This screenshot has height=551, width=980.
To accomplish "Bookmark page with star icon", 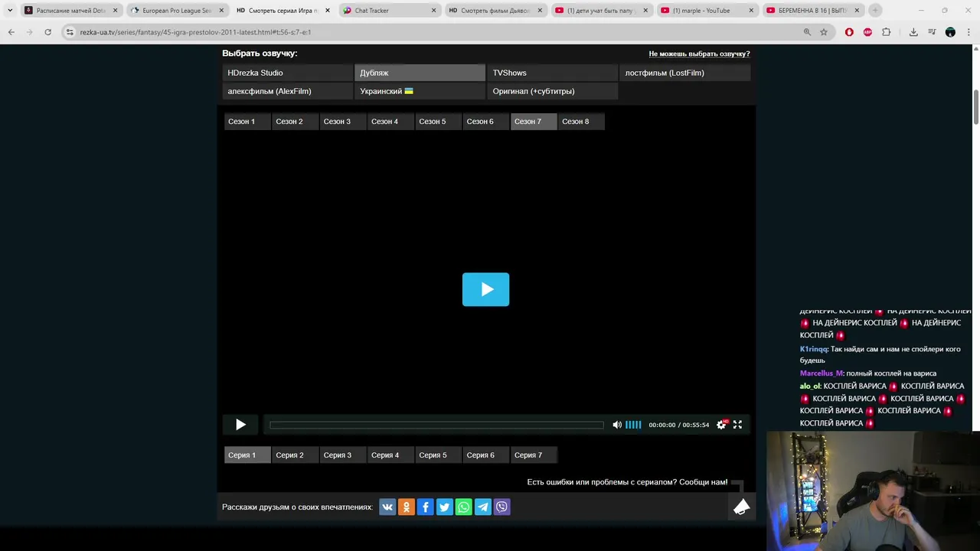I will click(824, 32).
